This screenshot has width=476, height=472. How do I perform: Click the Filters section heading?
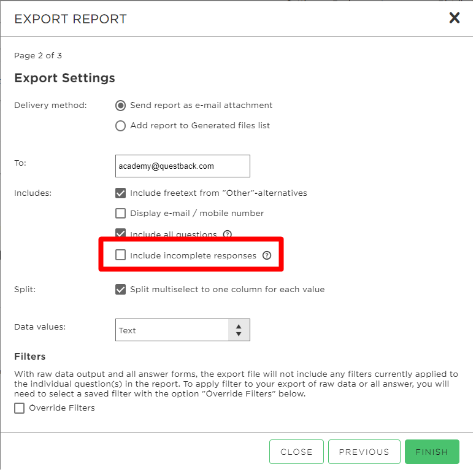click(x=29, y=357)
